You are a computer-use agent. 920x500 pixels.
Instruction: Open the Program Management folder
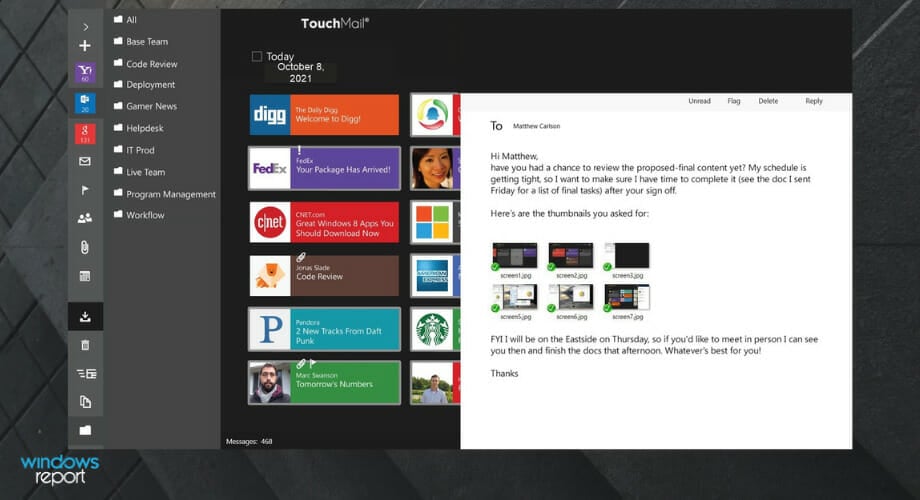(x=165, y=194)
